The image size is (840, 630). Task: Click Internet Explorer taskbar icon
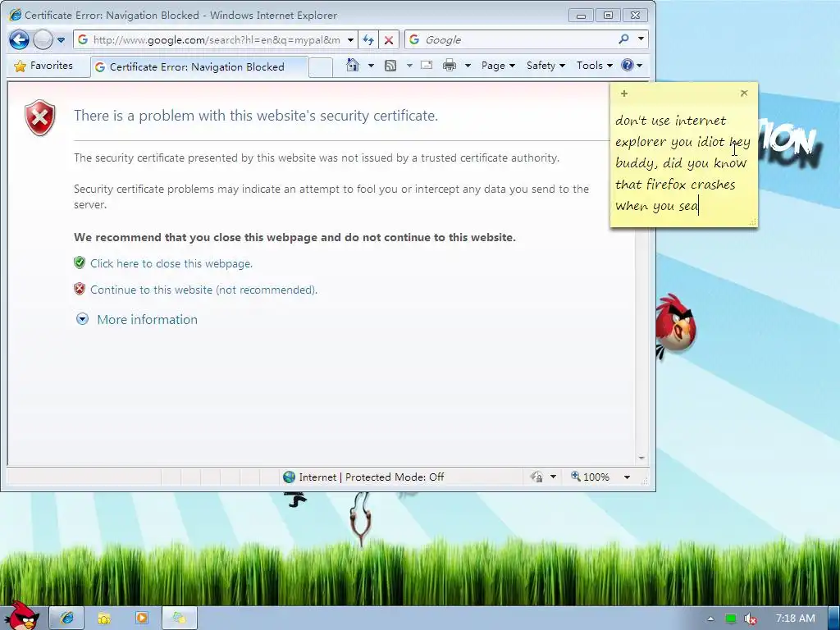[66, 618]
